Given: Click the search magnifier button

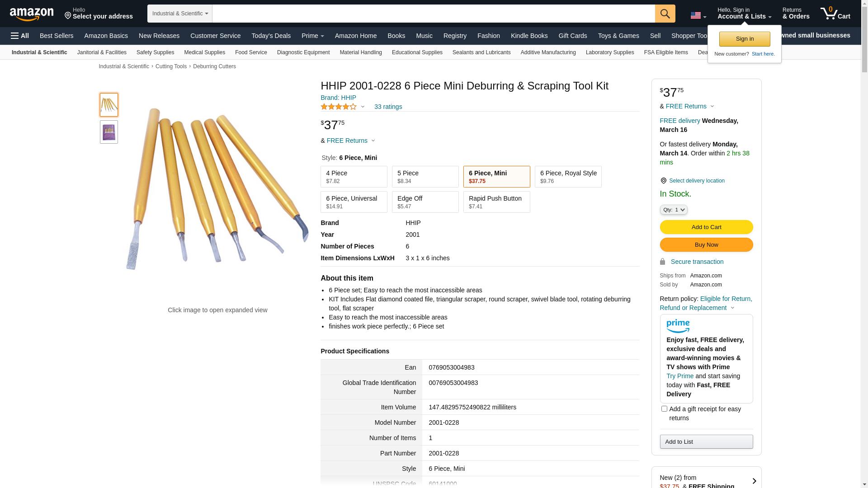Looking at the screenshot, I should (x=665, y=14).
